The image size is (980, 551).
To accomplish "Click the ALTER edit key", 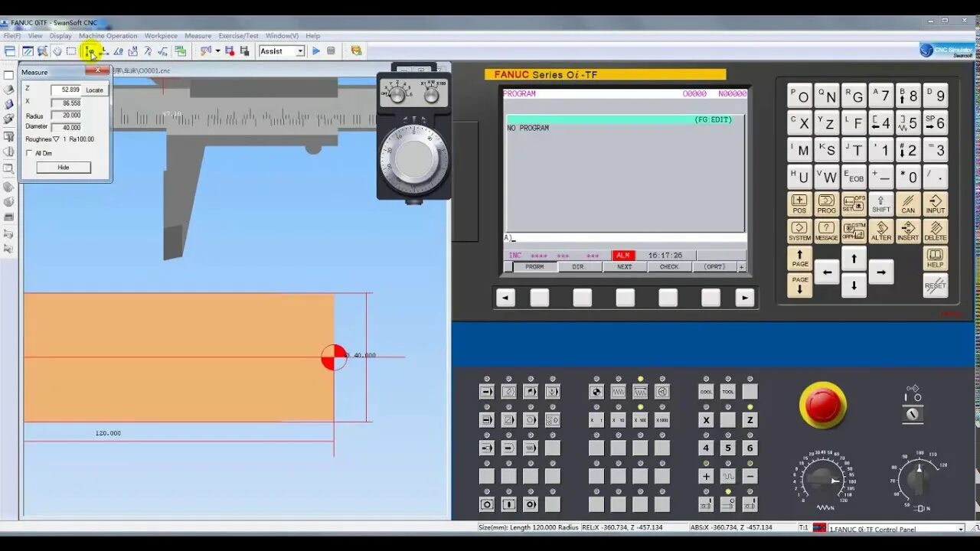I will (x=881, y=231).
